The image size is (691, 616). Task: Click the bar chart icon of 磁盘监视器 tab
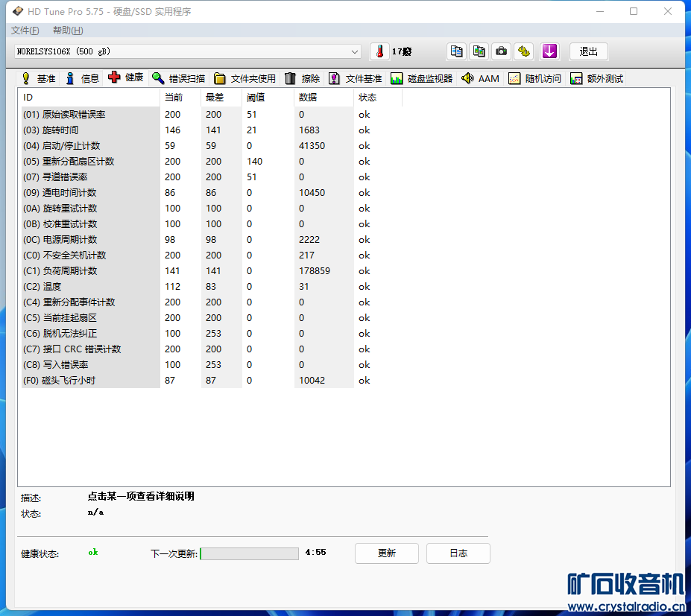(x=397, y=78)
